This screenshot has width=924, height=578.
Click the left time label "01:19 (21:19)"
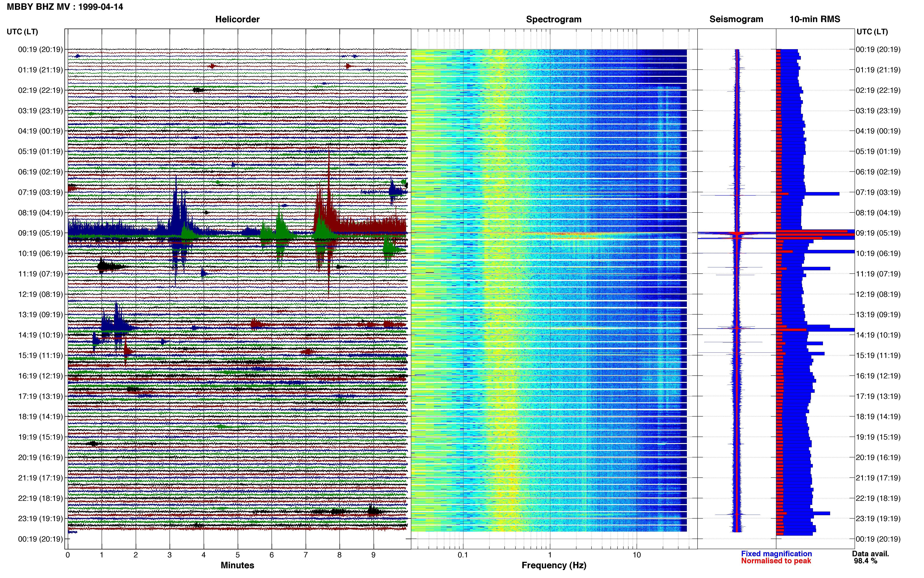tap(40, 70)
